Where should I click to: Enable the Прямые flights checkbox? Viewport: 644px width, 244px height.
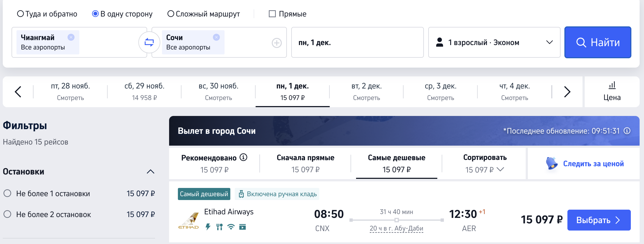pos(272,14)
